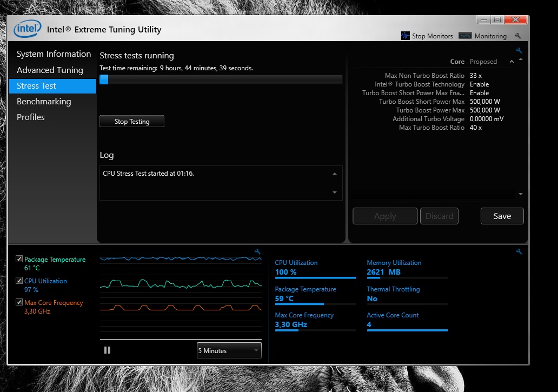The width and height of the screenshot is (558, 392).
Task: Click the Core panel scroll up arrow
Action: [521, 59]
